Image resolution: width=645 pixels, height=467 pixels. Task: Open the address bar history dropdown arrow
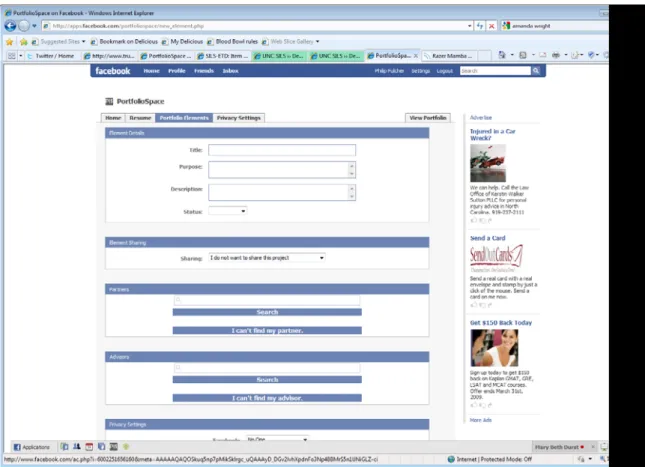(x=469, y=26)
